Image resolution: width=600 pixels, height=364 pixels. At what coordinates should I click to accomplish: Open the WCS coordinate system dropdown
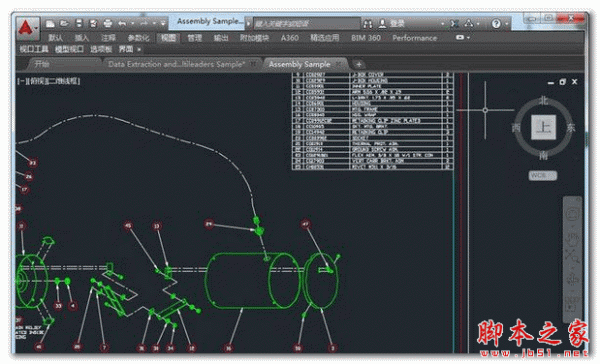(x=543, y=175)
